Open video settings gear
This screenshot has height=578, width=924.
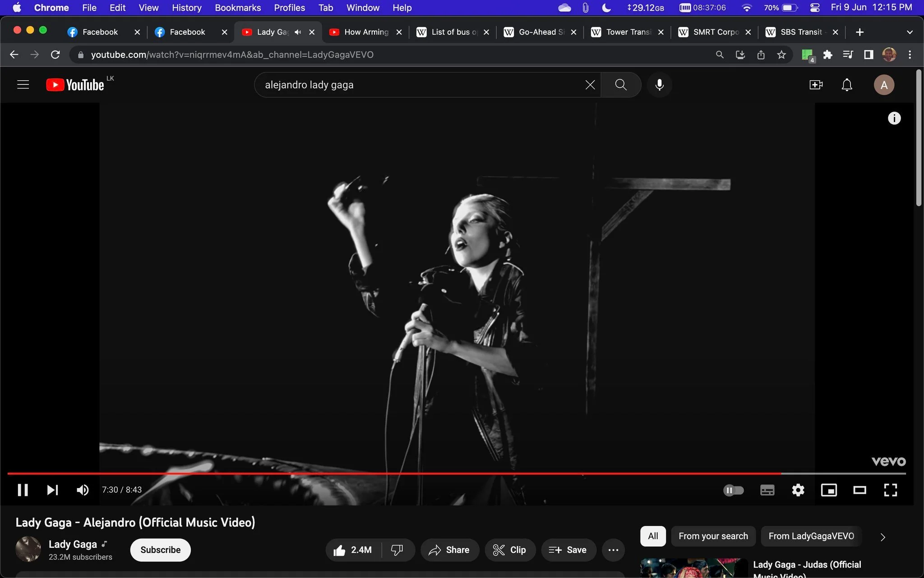click(798, 490)
